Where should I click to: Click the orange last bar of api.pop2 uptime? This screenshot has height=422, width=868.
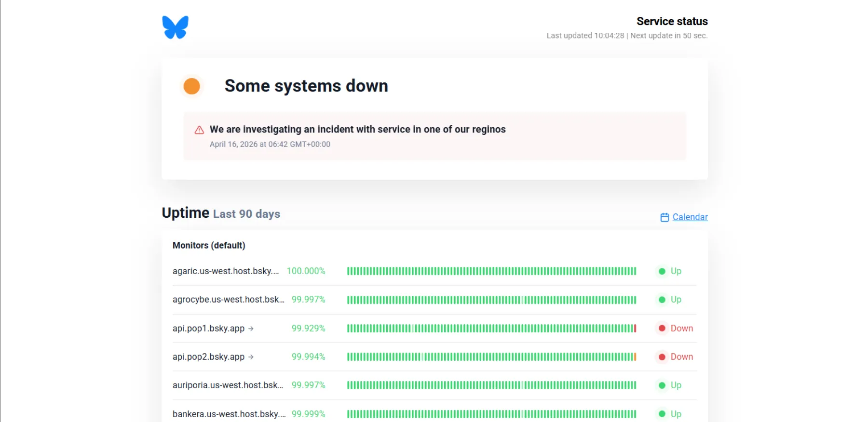coord(635,357)
